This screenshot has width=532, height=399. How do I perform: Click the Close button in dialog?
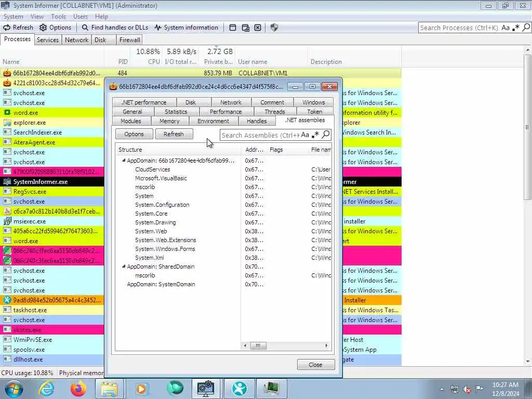315,365
